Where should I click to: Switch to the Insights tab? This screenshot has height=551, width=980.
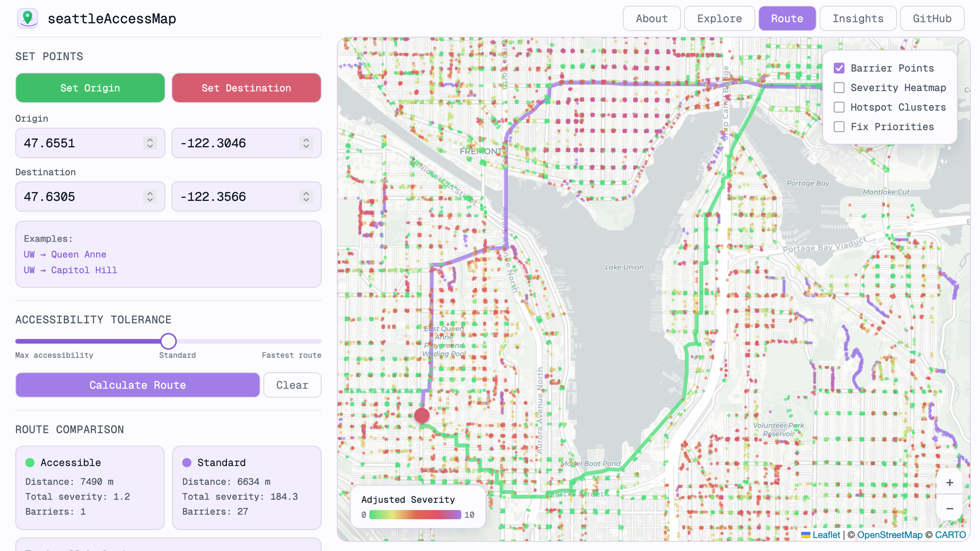click(858, 18)
